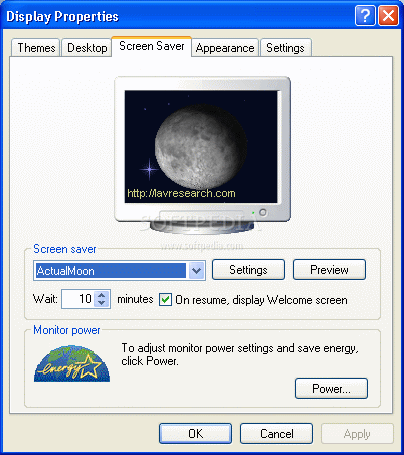Click the http://lavresearch.com text in preview
Screen dimensions: 404x455
pyautogui.click(x=181, y=193)
